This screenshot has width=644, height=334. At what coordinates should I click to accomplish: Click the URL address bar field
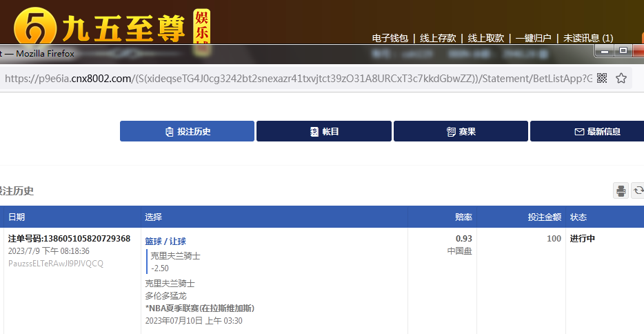298,79
